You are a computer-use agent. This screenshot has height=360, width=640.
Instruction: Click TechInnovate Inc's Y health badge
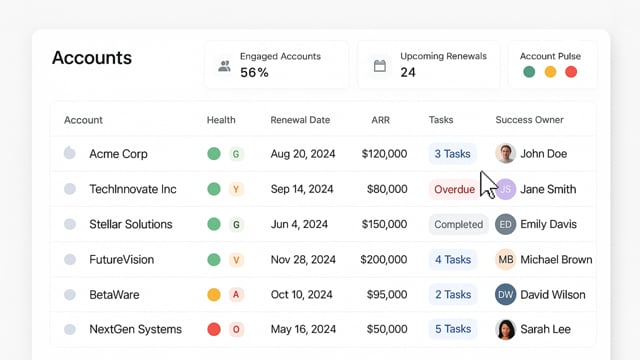(236, 189)
